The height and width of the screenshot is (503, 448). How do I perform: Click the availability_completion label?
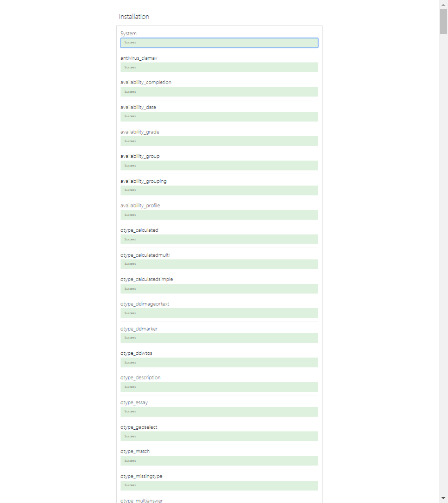pyautogui.click(x=146, y=82)
